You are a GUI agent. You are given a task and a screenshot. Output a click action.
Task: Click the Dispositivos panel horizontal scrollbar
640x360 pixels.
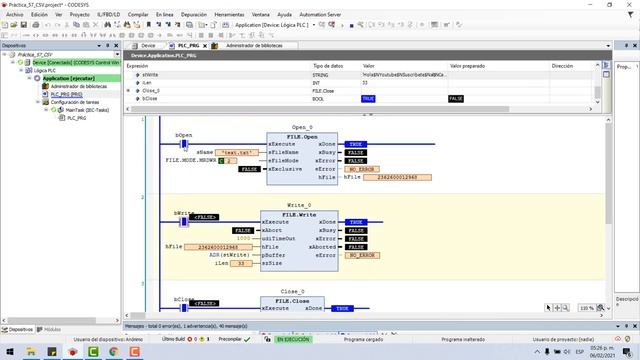pyautogui.click(x=51, y=320)
